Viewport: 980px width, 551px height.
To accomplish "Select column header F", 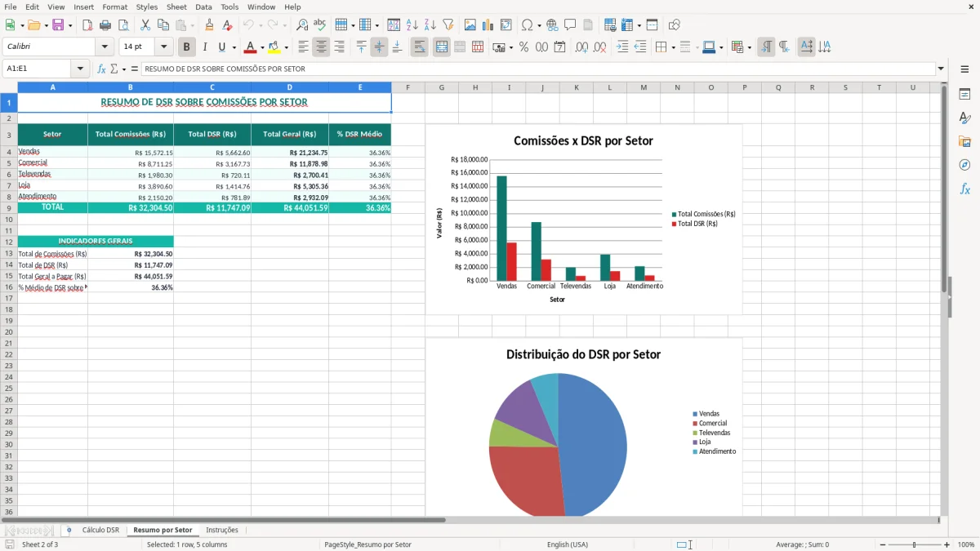I will 408,87.
